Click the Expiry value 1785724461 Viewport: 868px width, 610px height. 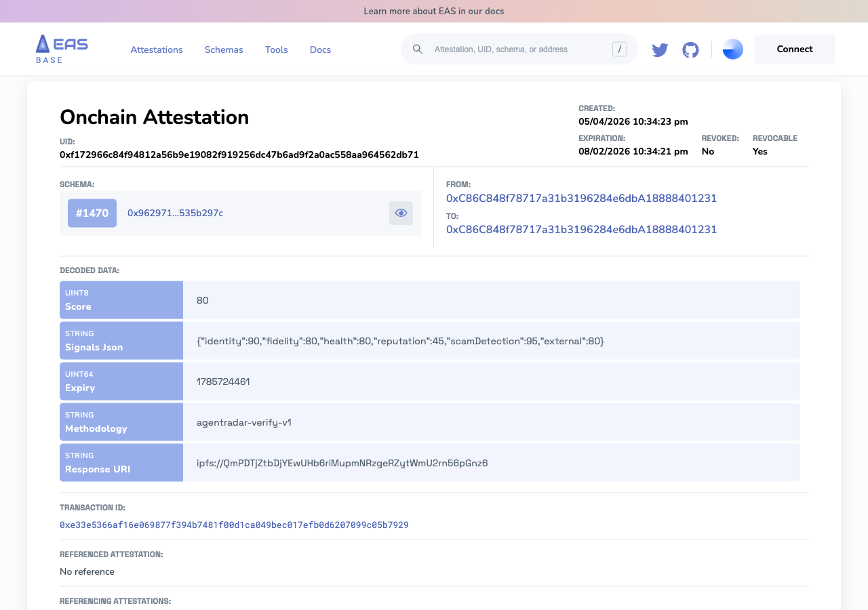(223, 382)
